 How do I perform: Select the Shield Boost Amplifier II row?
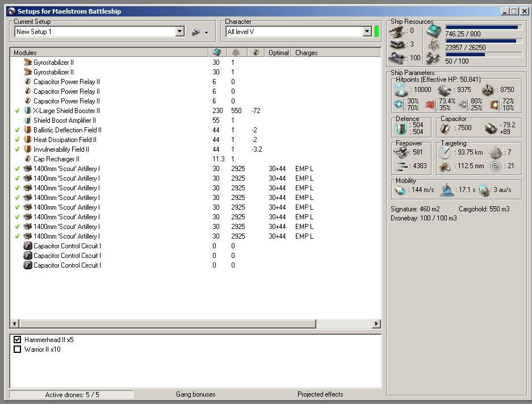click(x=195, y=120)
